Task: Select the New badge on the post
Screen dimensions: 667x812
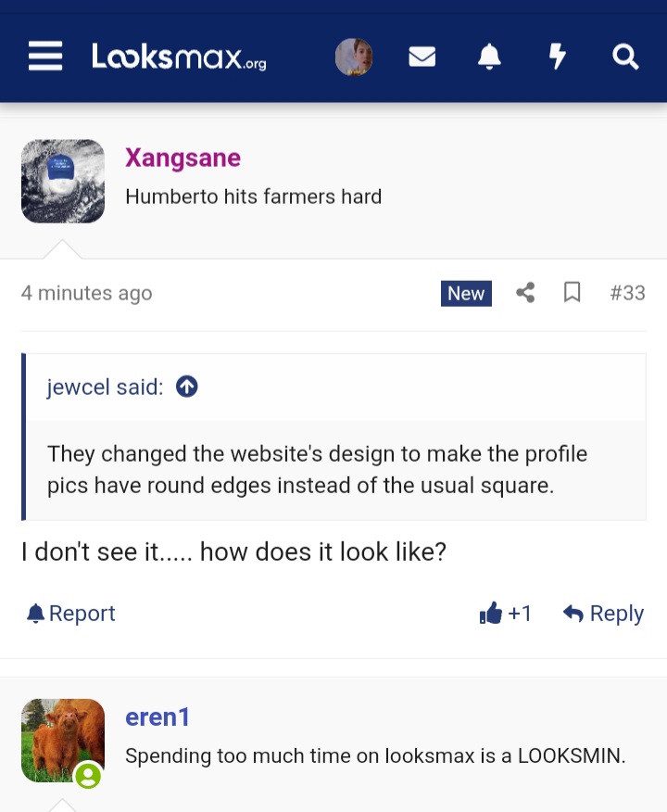Action: tap(465, 293)
